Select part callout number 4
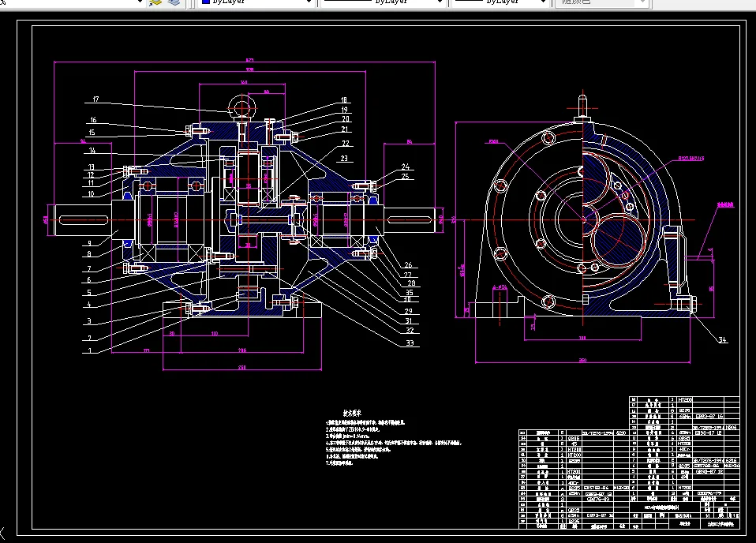The width and height of the screenshot is (756, 543). click(x=89, y=305)
